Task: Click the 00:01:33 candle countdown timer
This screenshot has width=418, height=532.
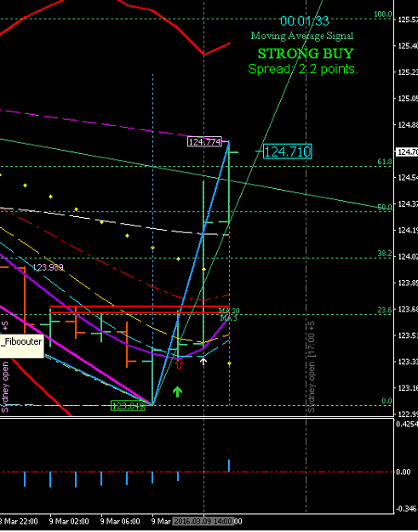Action: point(304,21)
